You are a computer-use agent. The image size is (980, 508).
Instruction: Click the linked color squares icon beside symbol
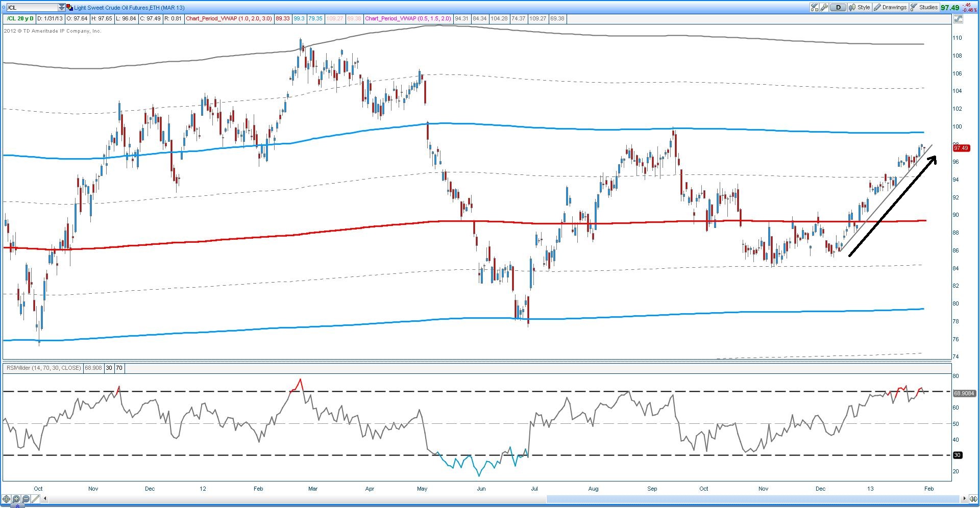tap(69, 7)
